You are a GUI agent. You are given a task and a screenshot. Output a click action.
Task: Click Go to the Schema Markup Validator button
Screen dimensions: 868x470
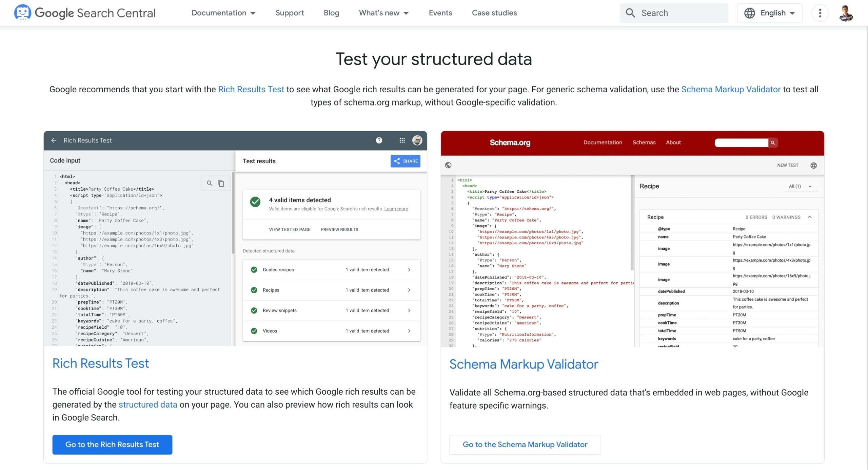[525, 445]
